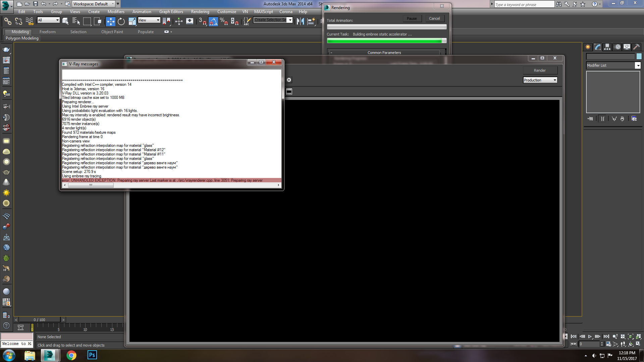
Task: Activate the Select and Scale tool
Action: point(132,21)
